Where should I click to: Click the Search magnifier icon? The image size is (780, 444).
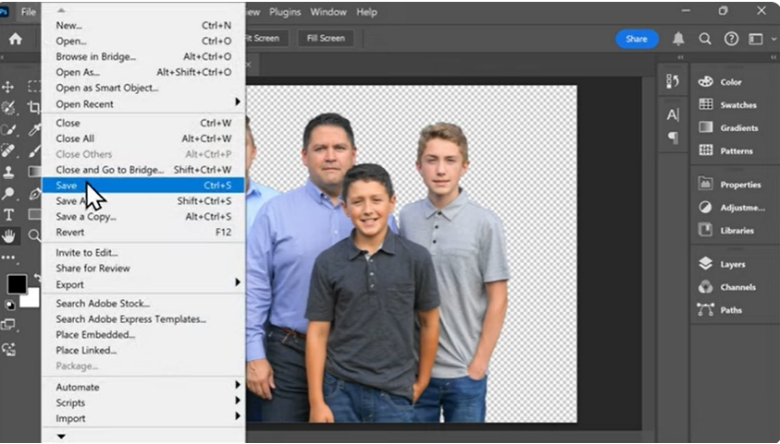click(x=705, y=39)
